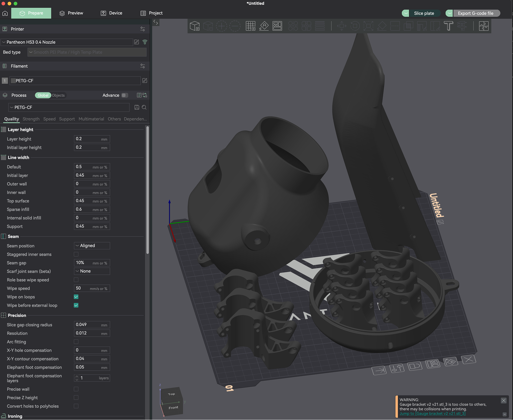The width and height of the screenshot is (513, 420).
Task: Open the Slice plate arrow dropdown
Action: (x=406, y=13)
